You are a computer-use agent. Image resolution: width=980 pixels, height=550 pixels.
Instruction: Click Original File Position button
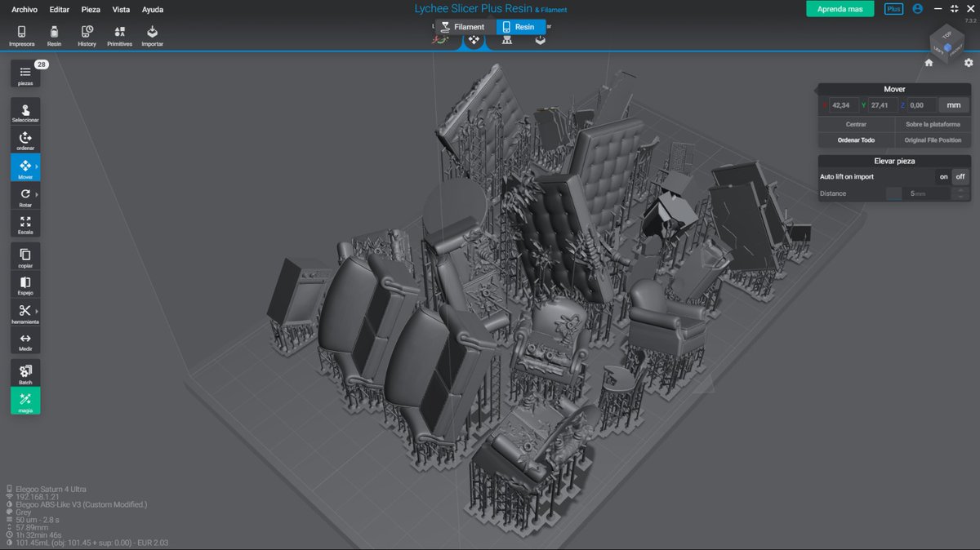tap(933, 140)
